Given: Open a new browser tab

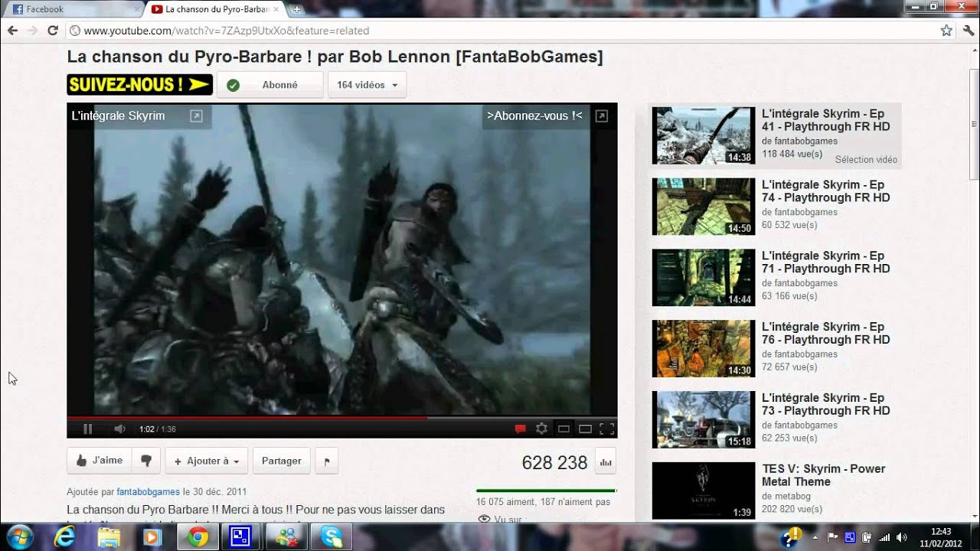Looking at the screenshot, I should [296, 10].
